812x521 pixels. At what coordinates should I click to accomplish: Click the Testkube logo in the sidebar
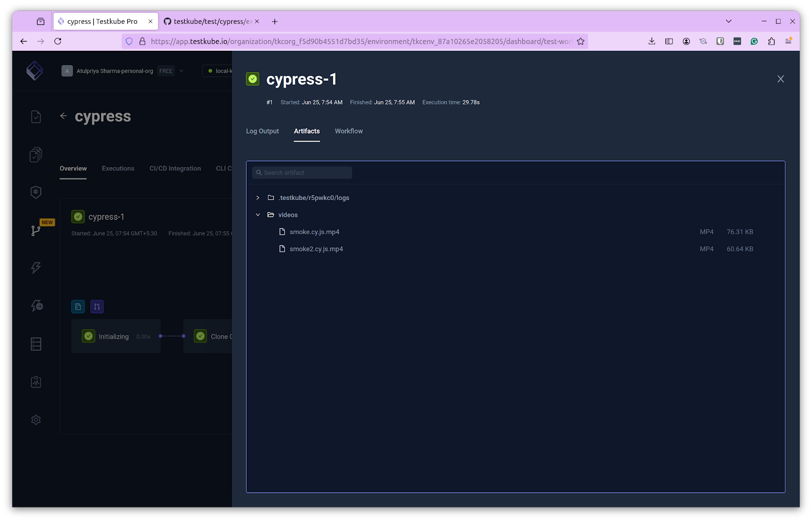[35, 71]
